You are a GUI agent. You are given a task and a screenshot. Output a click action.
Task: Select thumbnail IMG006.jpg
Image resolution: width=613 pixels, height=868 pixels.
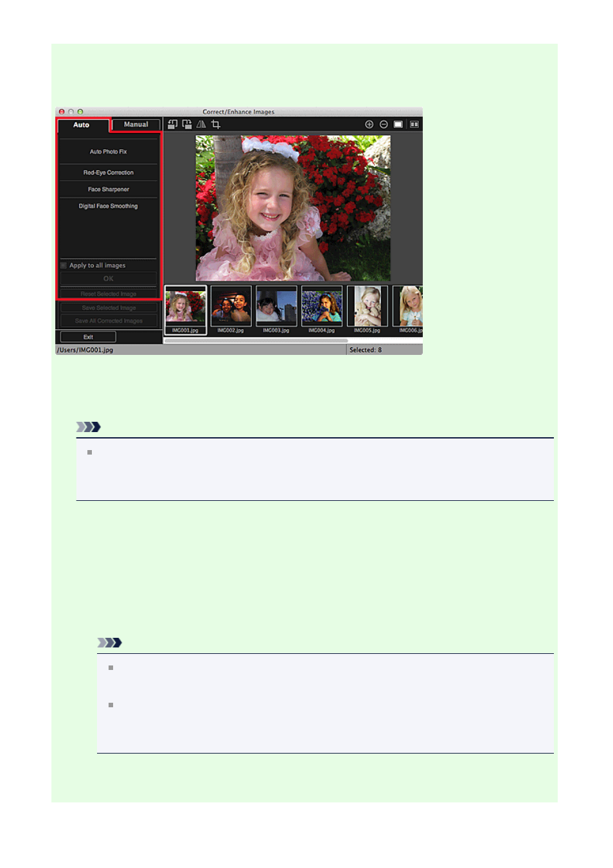pyautogui.click(x=408, y=311)
